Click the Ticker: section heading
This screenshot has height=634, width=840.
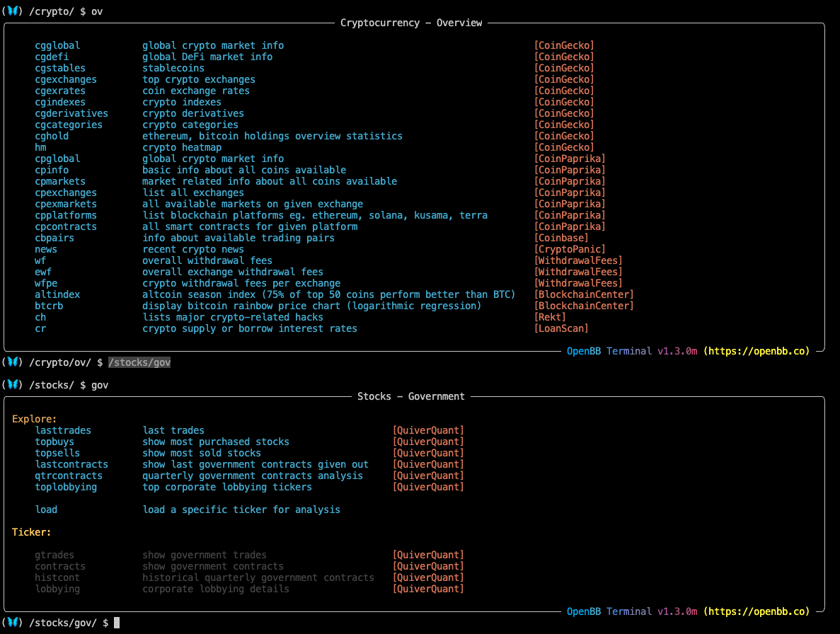pyautogui.click(x=32, y=532)
